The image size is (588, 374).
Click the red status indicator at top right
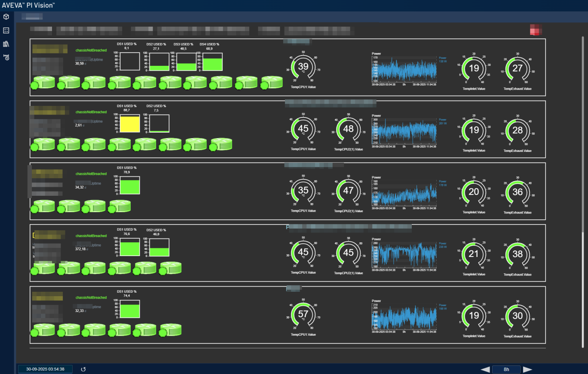point(535,30)
